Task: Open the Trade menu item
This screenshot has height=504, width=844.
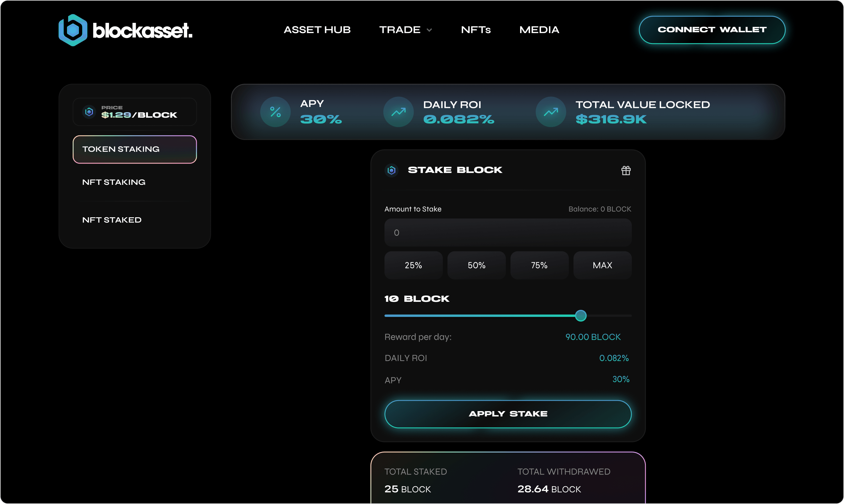Action: tap(400, 30)
